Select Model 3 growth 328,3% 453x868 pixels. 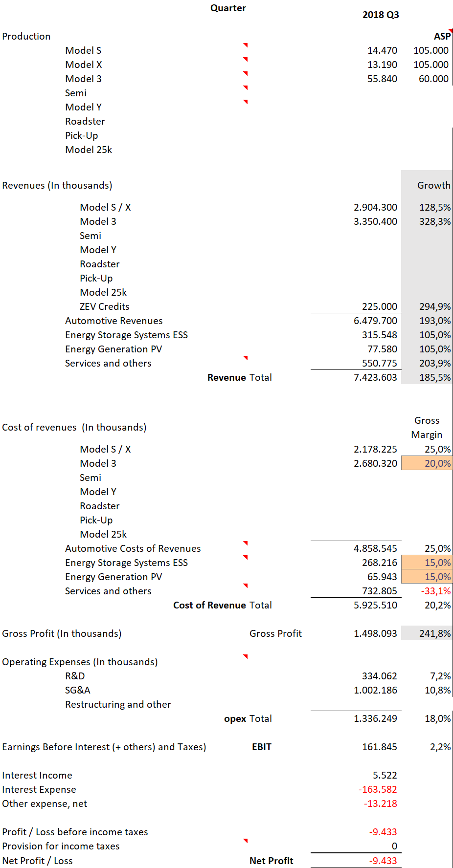(435, 221)
